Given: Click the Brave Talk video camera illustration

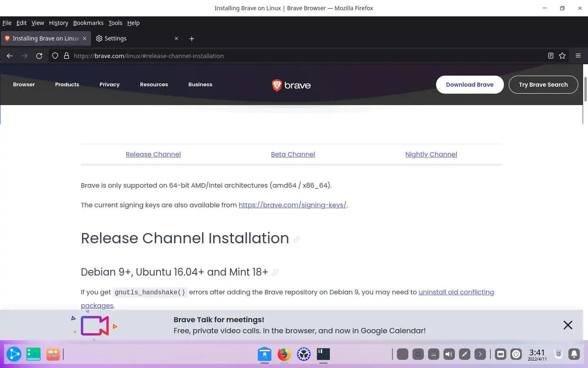Looking at the screenshot, I should pos(95,326).
